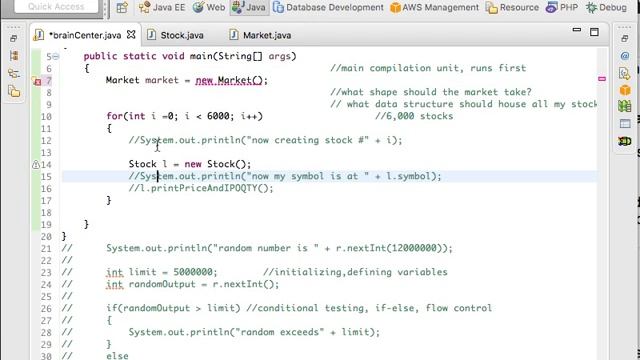The height and width of the screenshot is (360, 640).
Task: Click the warning marker on line 14
Action: [36, 164]
